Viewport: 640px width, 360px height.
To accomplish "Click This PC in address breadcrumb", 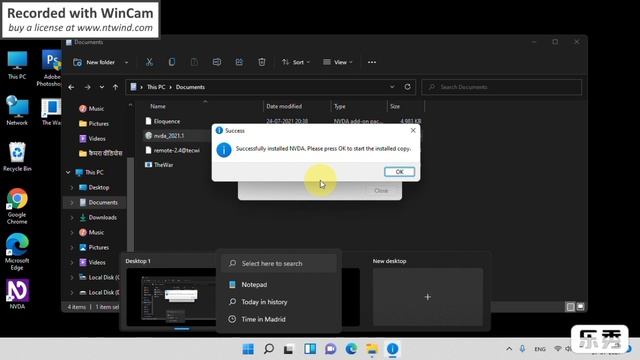I will (156, 87).
